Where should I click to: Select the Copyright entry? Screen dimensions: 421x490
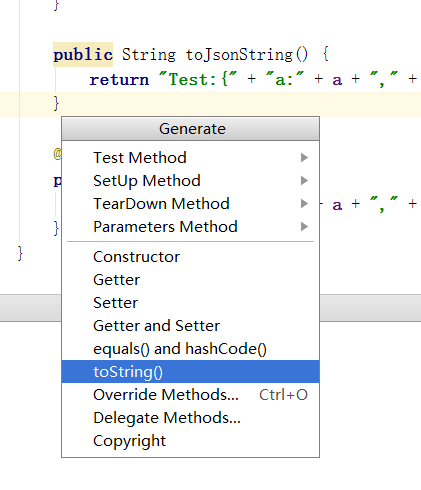coord(190,441)
